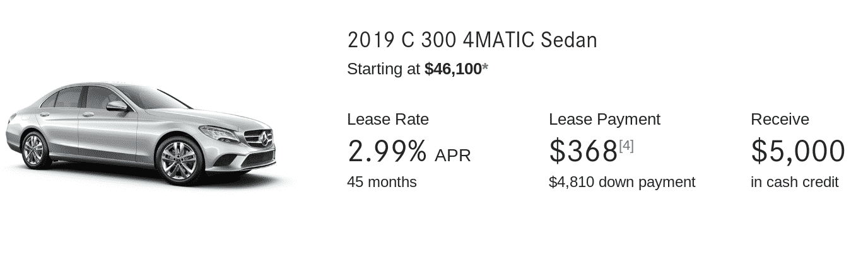Image resolution: width=868 pixels, height=267 pixels.
Task: Click the 2.99% lease rate figure
Action: (x=387, y=151)
